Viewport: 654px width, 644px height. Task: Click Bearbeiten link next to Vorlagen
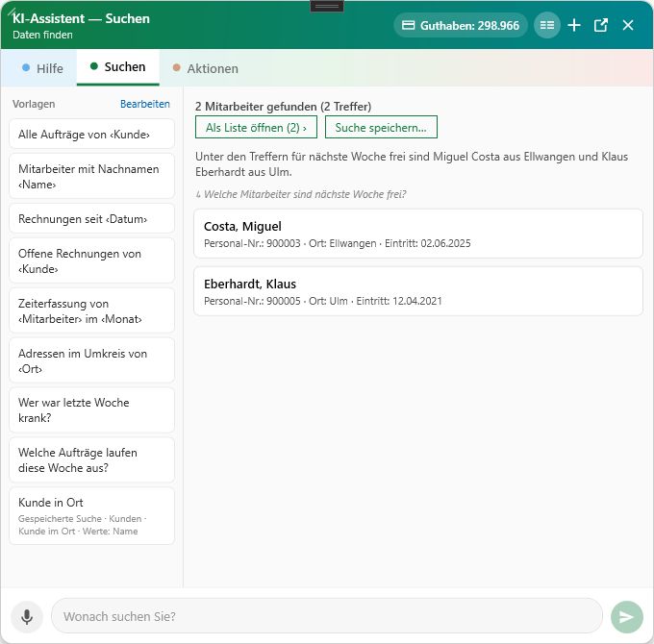pos(144,104)
